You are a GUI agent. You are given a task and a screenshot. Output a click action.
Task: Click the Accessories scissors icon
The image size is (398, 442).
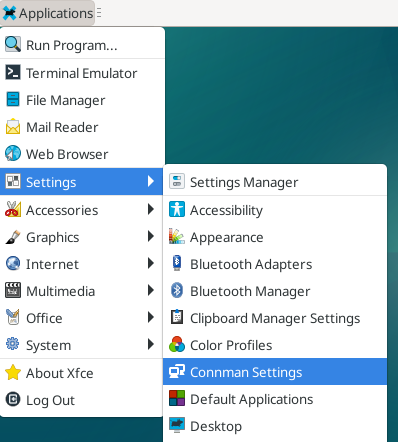coord(13,209)
